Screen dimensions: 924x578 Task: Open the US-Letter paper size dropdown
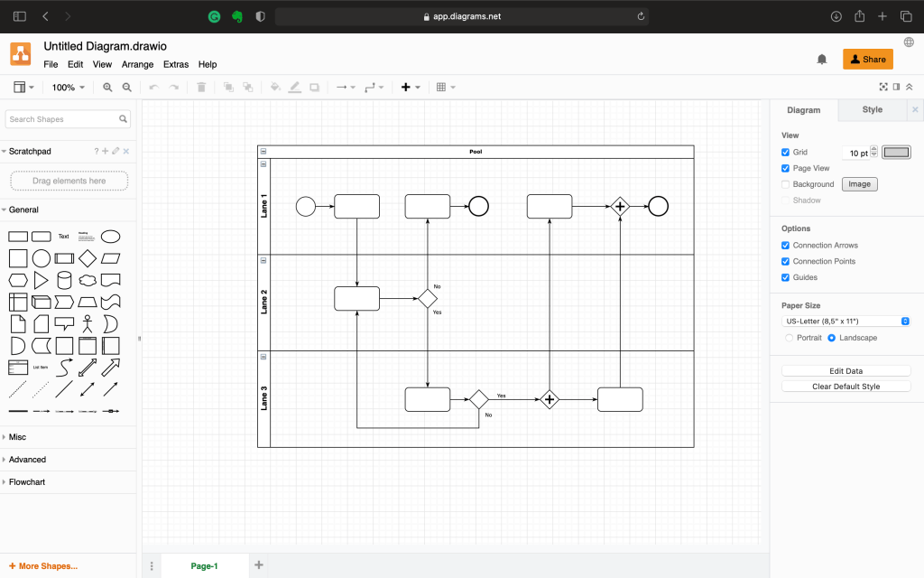tap(845, 322)
